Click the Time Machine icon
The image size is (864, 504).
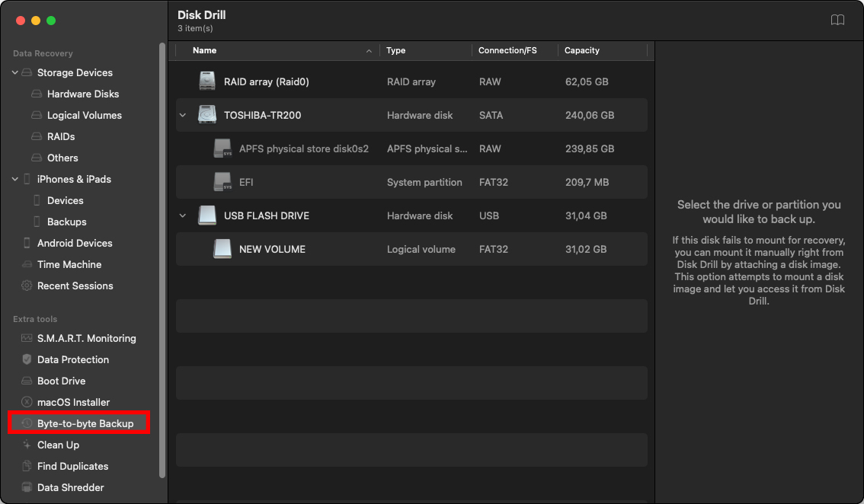tap(27, 264)
